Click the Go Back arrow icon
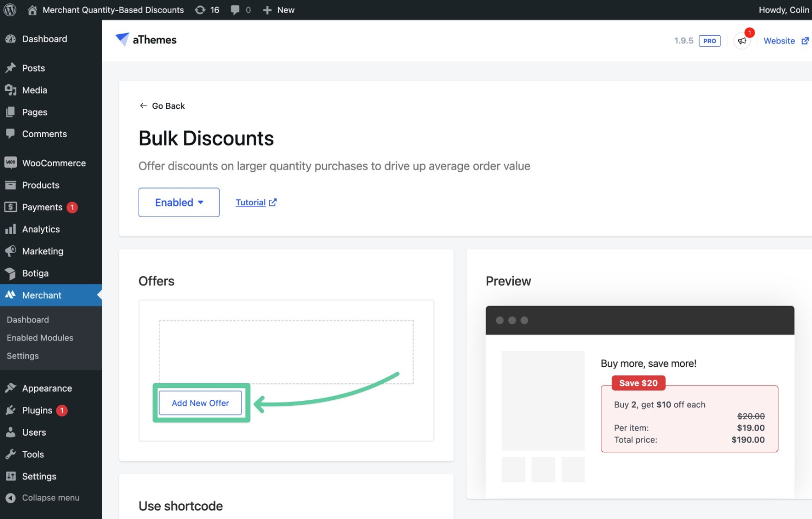This screenshot has width=812, height=519. (143, 106)
